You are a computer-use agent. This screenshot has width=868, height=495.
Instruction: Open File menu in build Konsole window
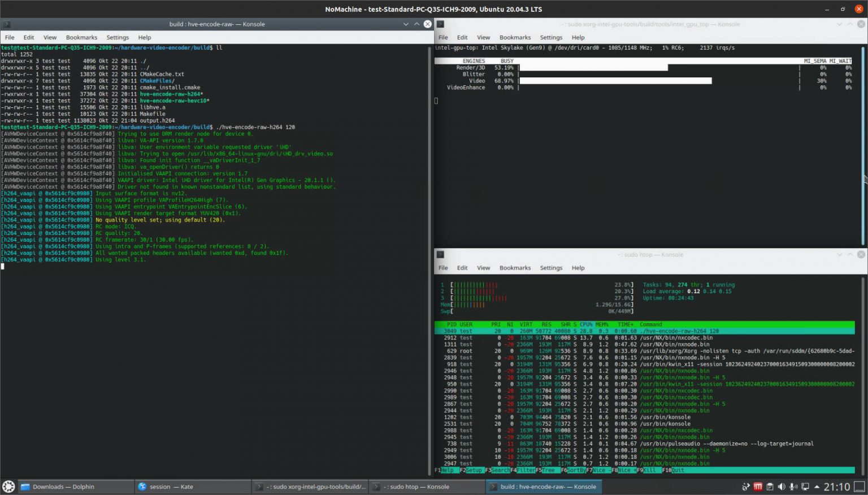tap(10, 37)
